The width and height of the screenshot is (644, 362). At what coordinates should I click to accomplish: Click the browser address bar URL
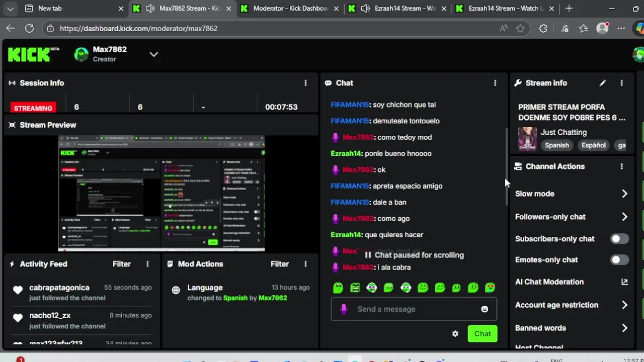[x=139, y=29]
